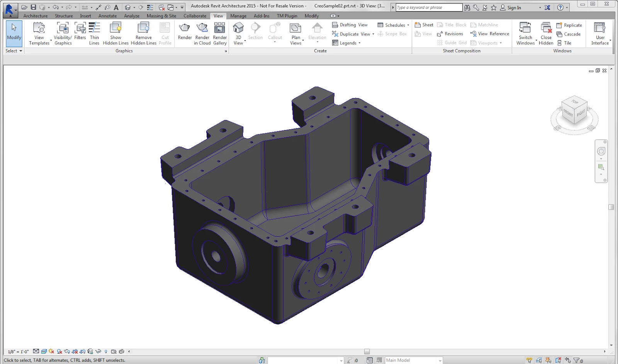Open the view scale 1/8" = 1'-0" selector
Image resolution: width=618 pixels, height=364 pixels.
pyautogui.click(x=18, y=352)
